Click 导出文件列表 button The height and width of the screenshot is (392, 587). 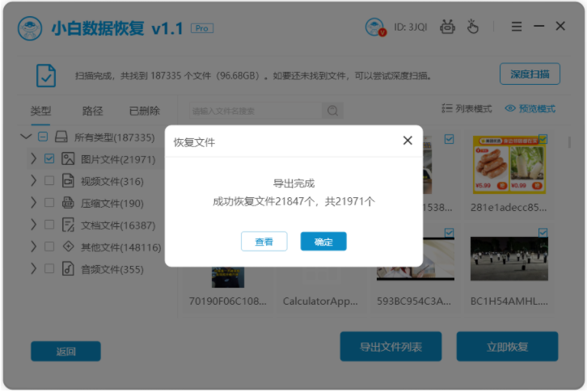391,347
